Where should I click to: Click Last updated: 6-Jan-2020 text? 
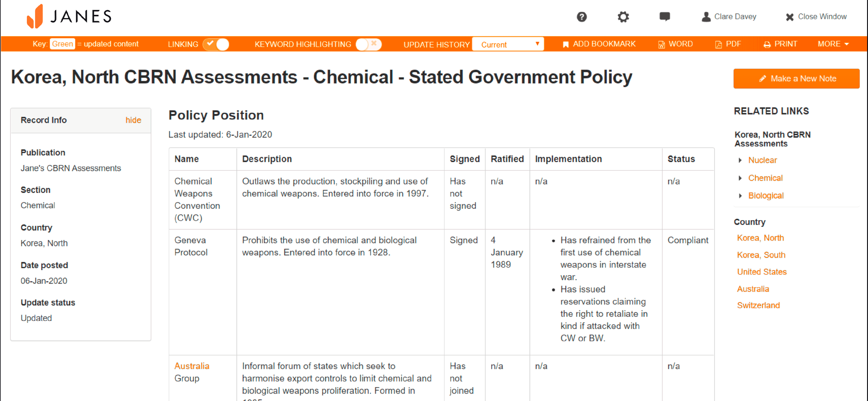(220, 135)
